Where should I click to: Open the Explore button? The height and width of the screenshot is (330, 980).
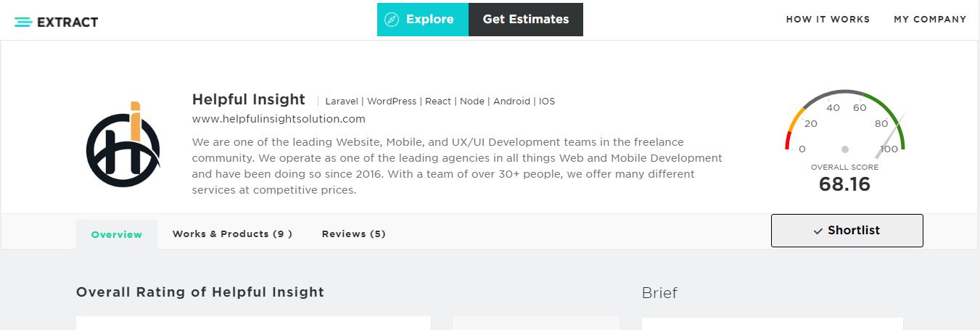pyautogui.click(x=423, y=20)
